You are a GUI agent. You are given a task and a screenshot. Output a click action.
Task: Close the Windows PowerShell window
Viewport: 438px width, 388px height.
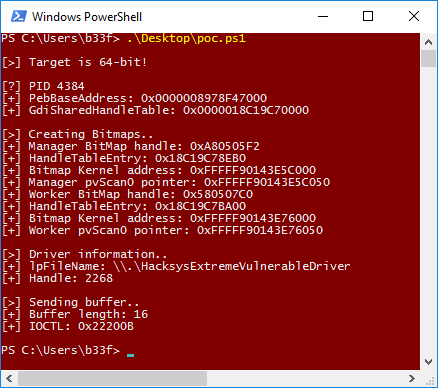pos(414,16)
